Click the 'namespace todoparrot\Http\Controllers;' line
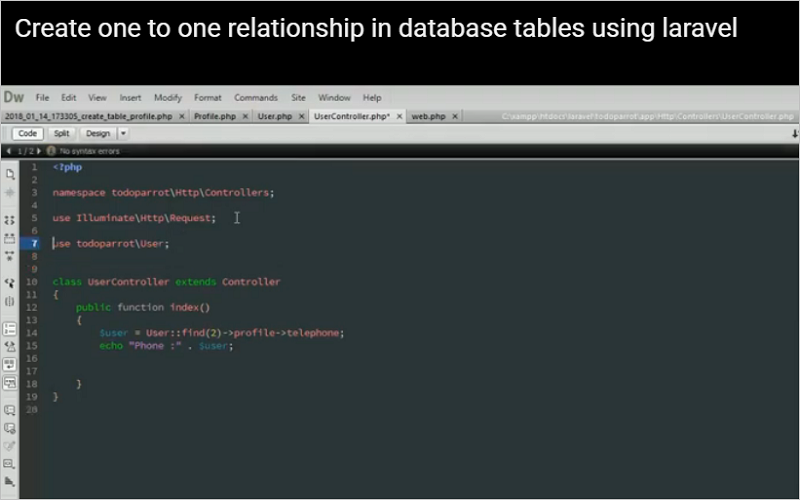 tap(163, 192)
